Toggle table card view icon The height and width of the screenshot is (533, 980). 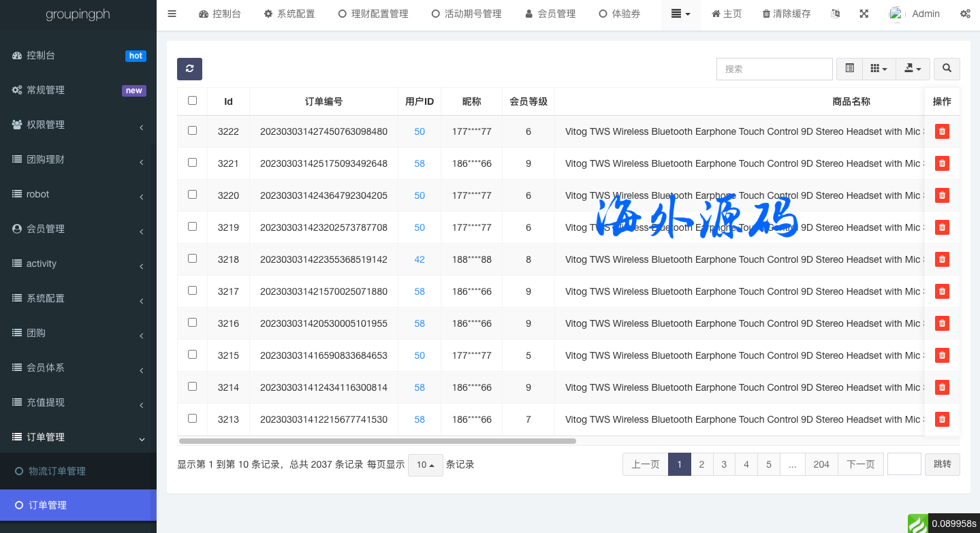pyautogui.click(x=849, y=69)
